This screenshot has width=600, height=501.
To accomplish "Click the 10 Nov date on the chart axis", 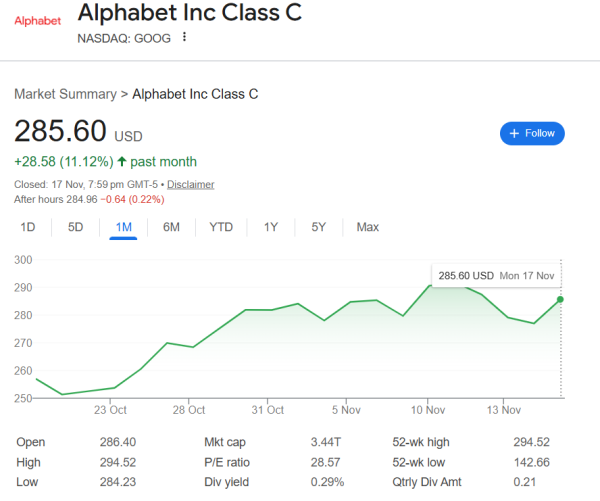I will pyautogui.click(x=428, y=409).
